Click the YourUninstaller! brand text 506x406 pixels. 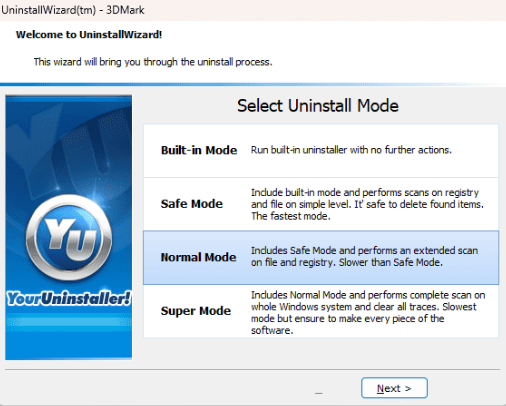[69, 298]
